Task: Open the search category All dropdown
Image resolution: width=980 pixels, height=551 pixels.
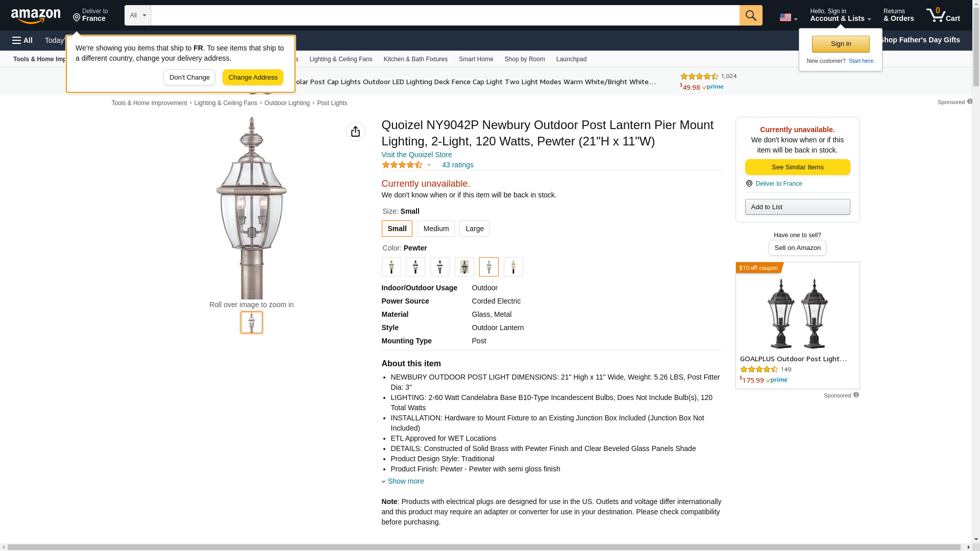Action: coord(138,15)
